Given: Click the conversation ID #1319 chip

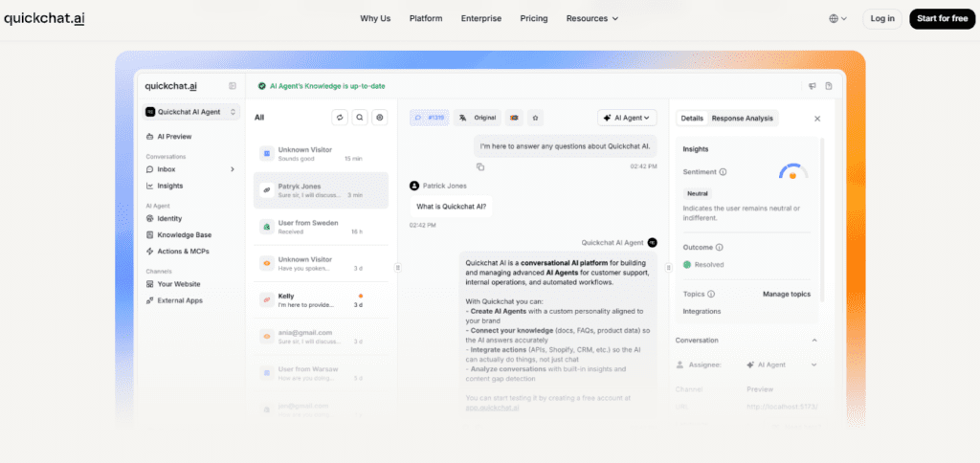Looking at the screenshot, I should [430, 118].
